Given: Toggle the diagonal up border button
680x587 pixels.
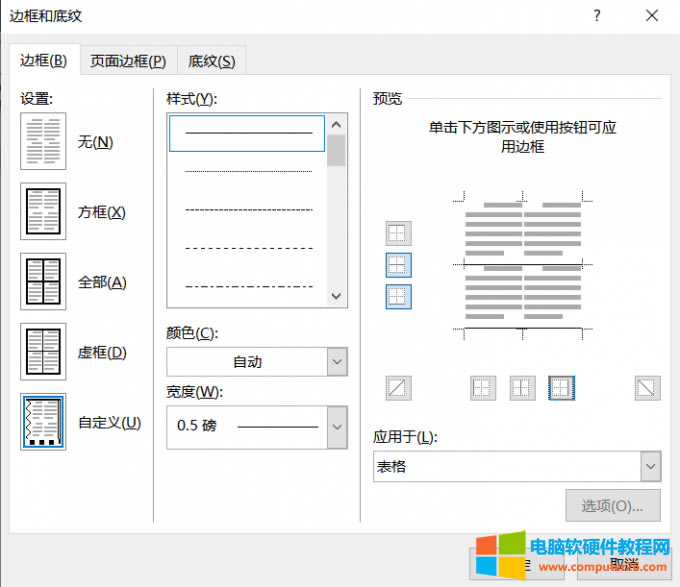Looking at the screenshot, I should tap(398, 388).
